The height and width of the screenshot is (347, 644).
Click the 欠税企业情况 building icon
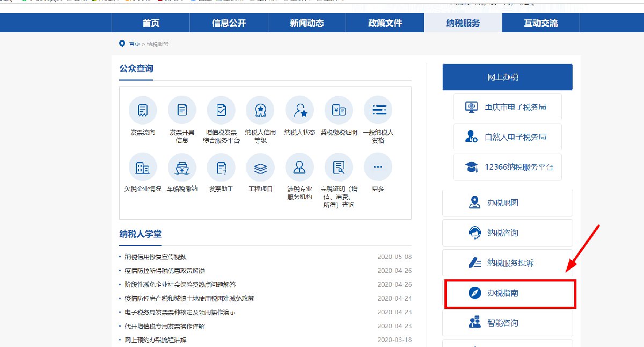tap(143, 168)
